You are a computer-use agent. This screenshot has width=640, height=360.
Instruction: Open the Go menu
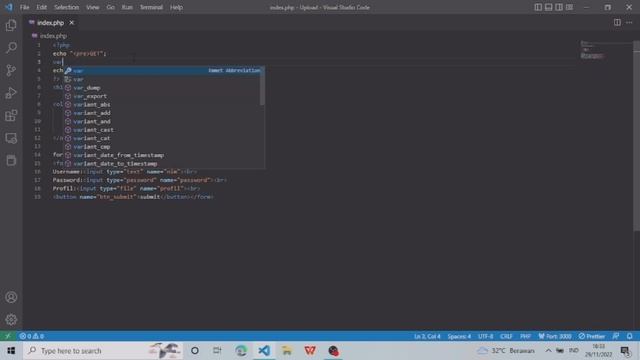coord(111,7)
